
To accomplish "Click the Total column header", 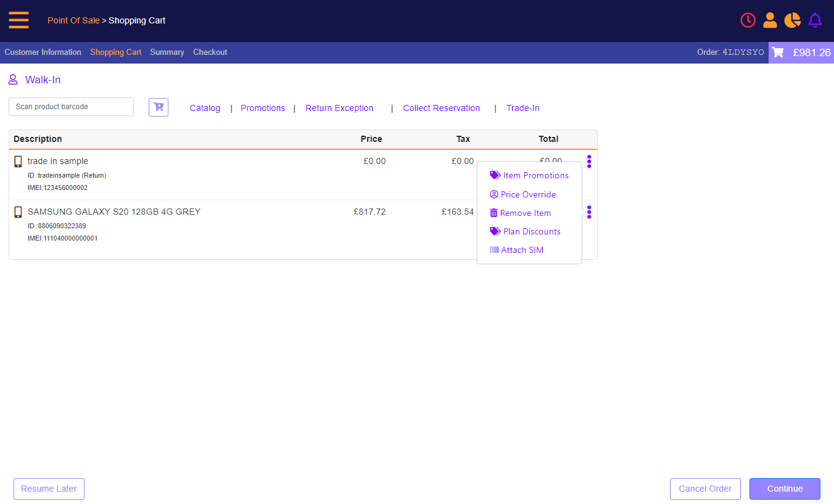I will pos(548,139).
